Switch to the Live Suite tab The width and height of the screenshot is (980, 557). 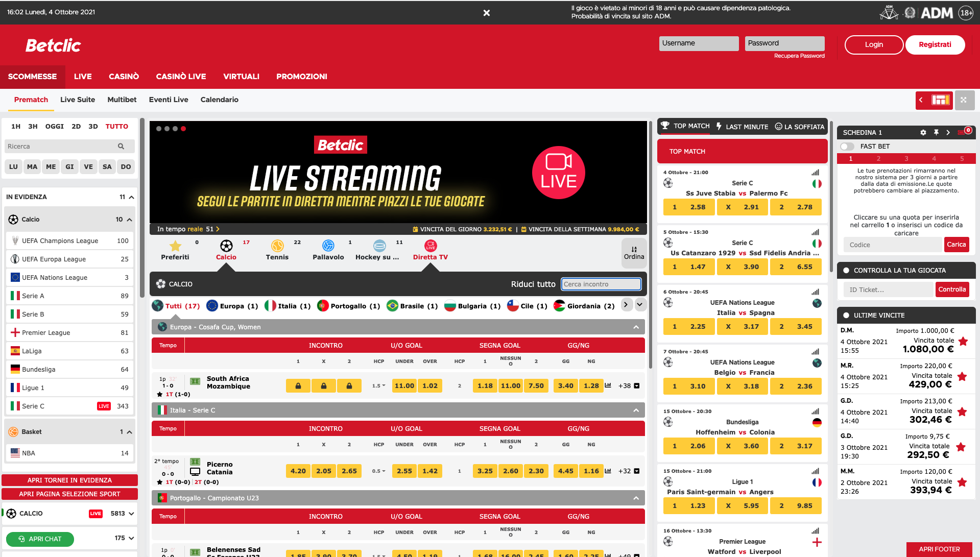(x=77, y=100)
